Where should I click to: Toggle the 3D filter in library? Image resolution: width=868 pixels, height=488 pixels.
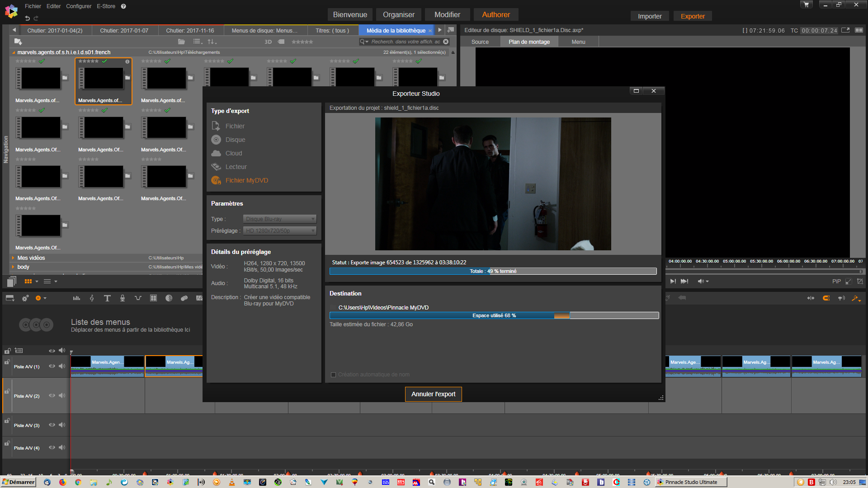tap(268, 42)
